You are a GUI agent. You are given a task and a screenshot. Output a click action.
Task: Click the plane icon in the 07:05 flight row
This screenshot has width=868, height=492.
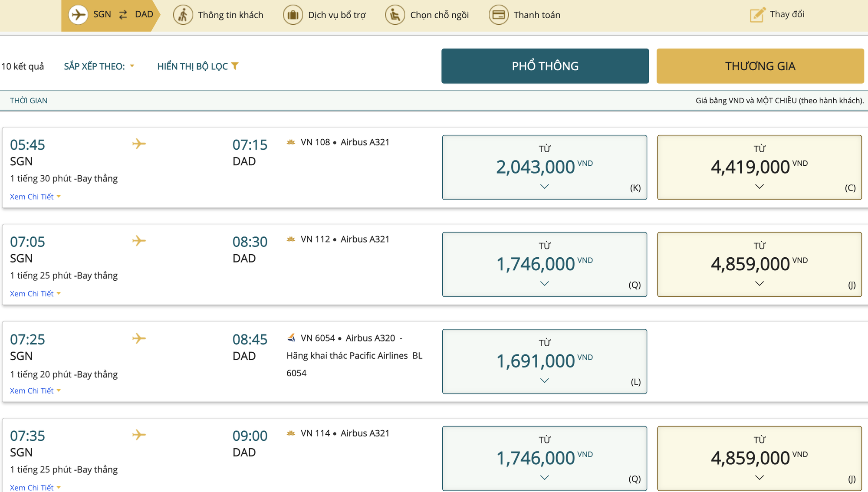(139, 241)
